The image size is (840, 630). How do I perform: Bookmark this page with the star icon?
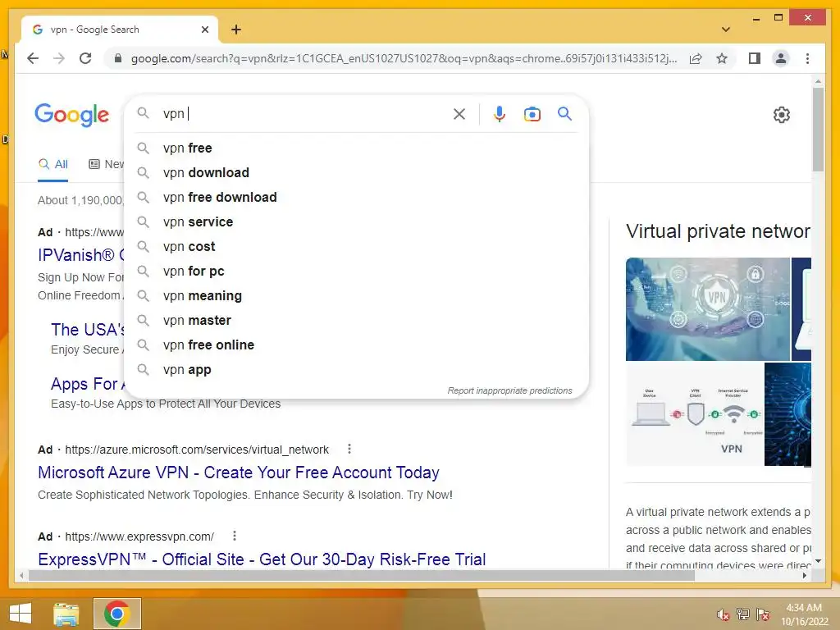[722, 58]
